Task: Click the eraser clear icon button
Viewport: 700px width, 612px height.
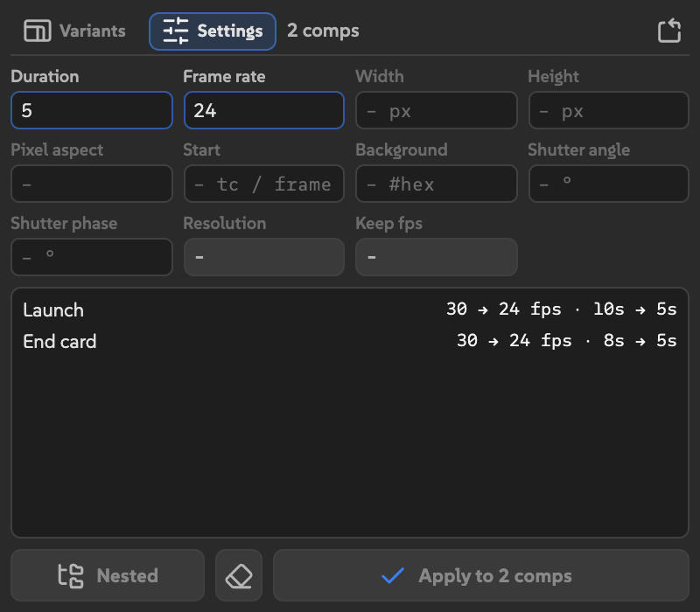Action: pos(239,575)
